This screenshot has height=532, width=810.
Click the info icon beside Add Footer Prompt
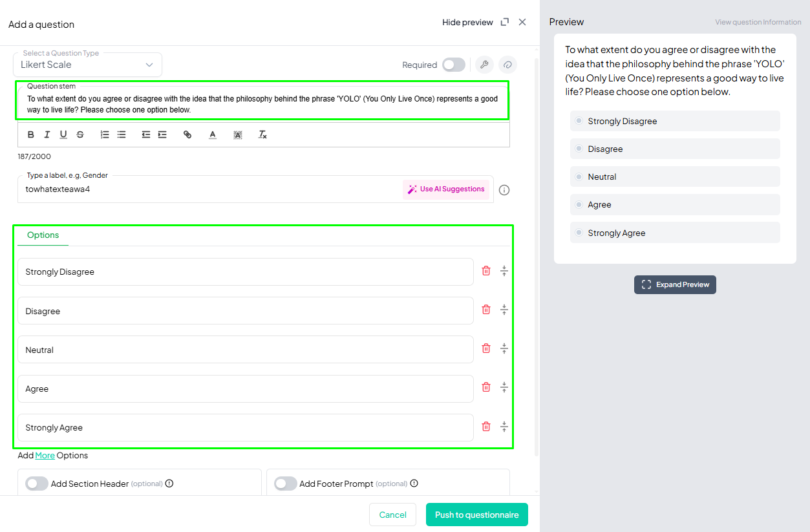click(414, 484)
